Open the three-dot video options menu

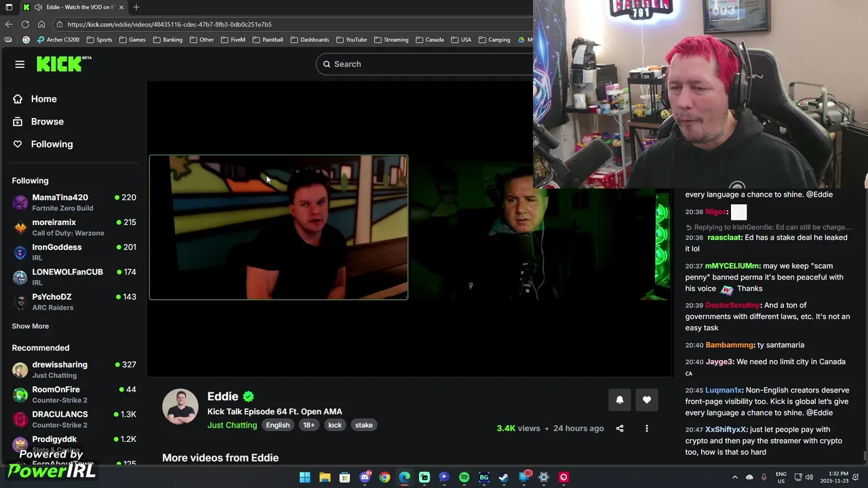point(647,428)
